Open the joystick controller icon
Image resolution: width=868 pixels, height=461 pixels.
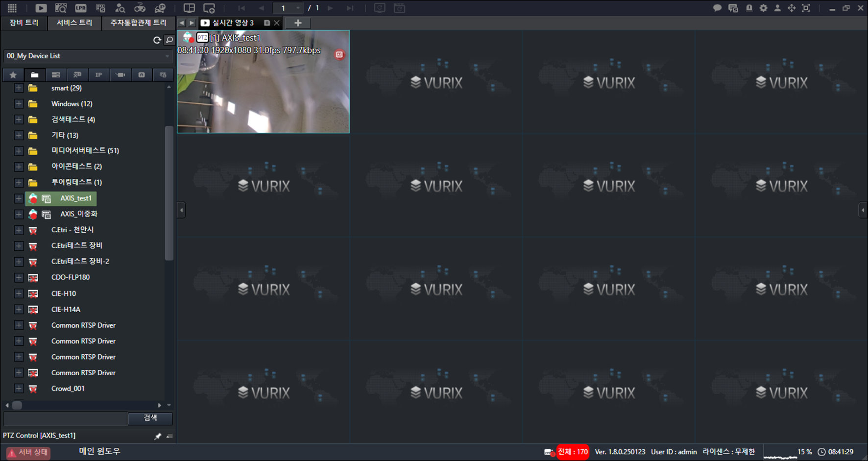140,8
